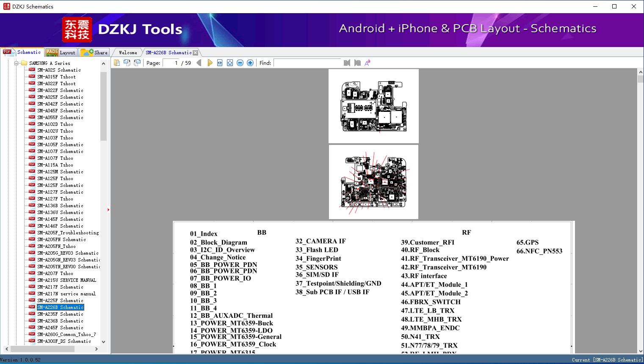Click the document viewer scroll up arrow

(640, 72)
